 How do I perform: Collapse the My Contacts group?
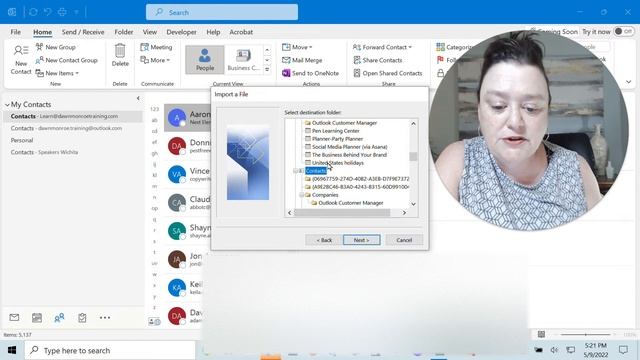[7, 105]
